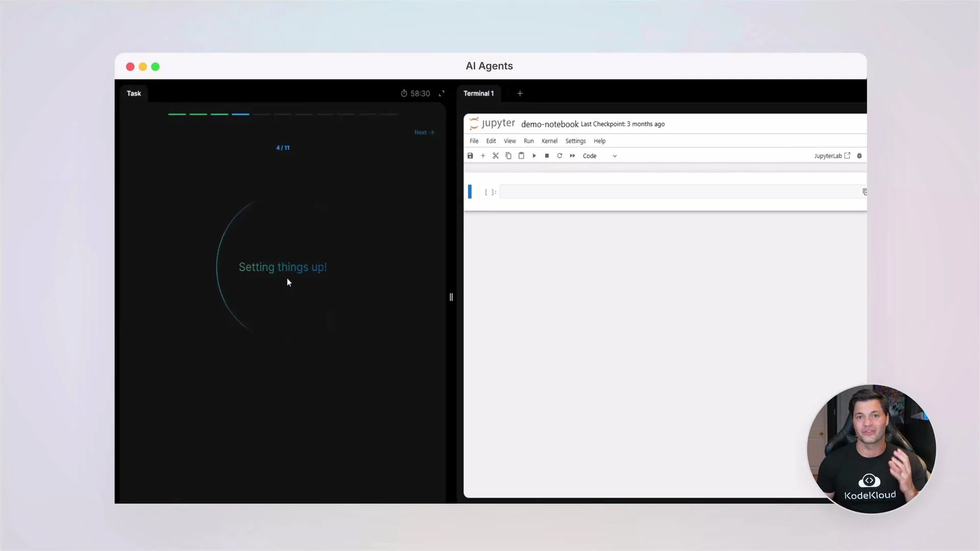Select the Task tab
This screenshot has height=551, width=980.
coord(134,93)
